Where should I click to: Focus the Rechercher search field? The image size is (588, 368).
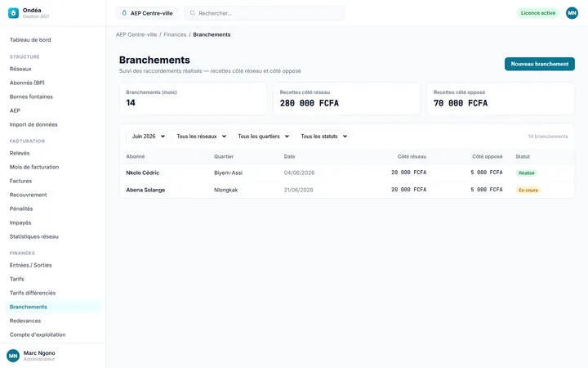(265, 13)
